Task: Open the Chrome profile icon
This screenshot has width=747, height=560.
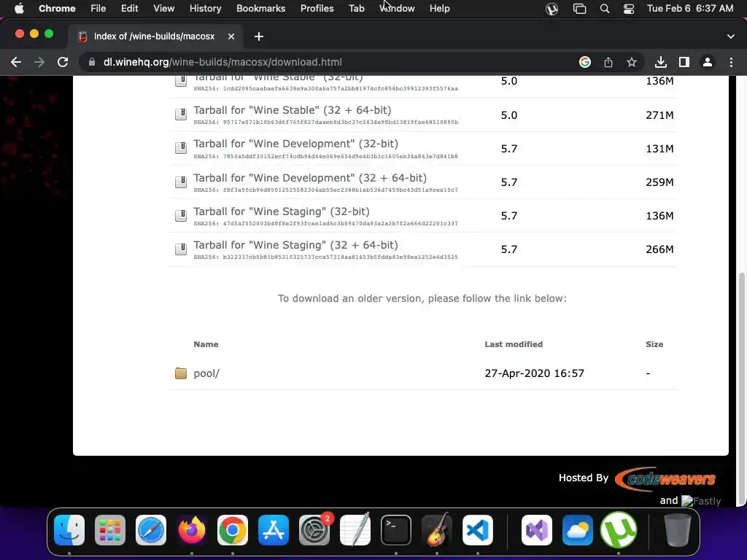Action: pos(708,62)
